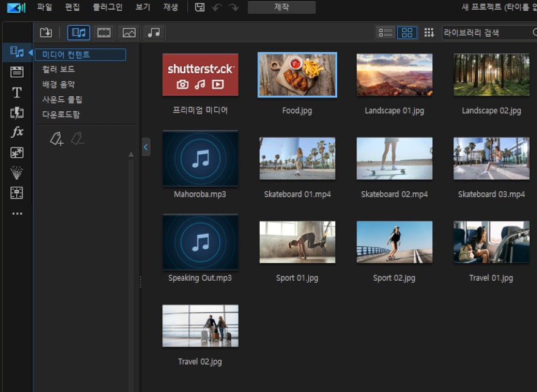Click the remove tag icon
The height and width of the screenshot is (392, 537).
(x=77, y=139)
